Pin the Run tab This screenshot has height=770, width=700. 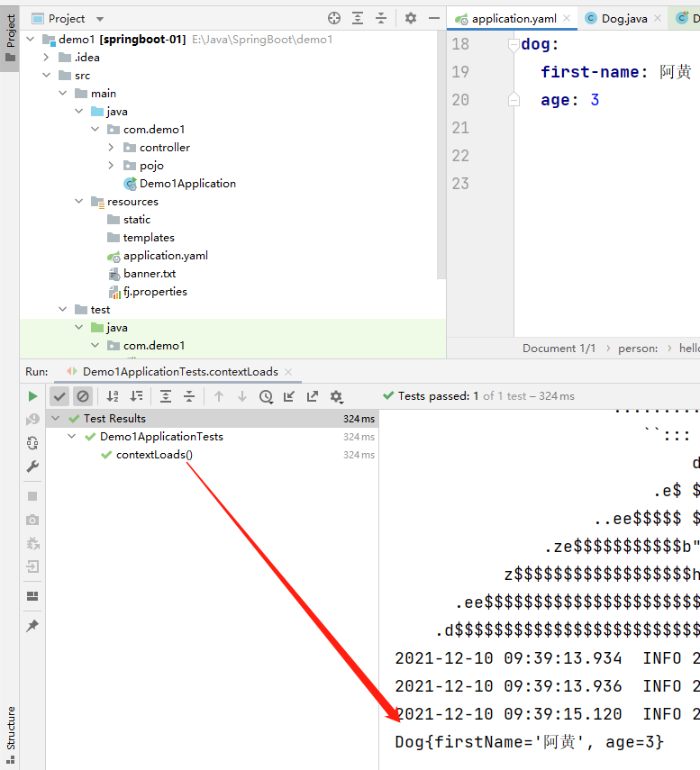[32, 625]
